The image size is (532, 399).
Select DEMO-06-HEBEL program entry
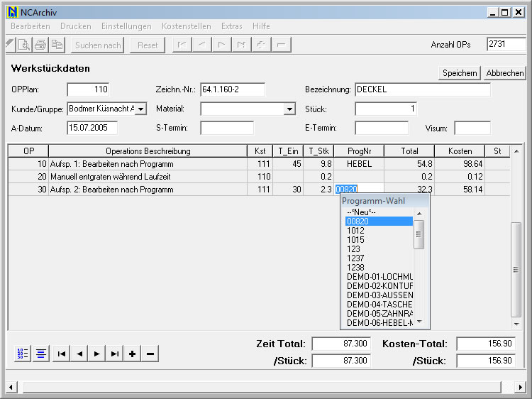pos(379,323)
